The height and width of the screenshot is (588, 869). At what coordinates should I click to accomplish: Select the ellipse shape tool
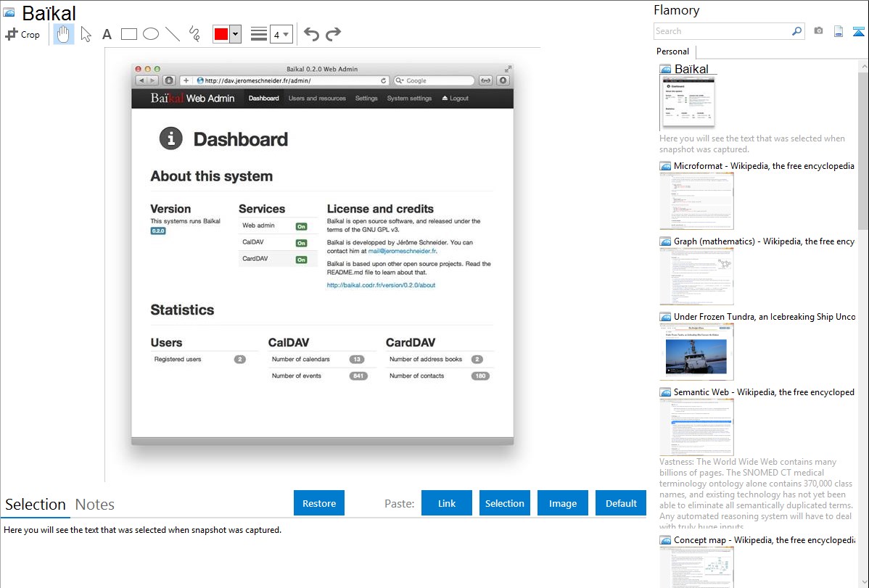[151, 34]
